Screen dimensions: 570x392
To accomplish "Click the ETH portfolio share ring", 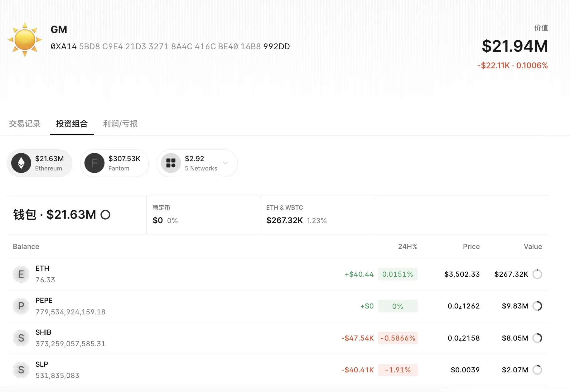I will pyautogui.click(x=537, y=274).
